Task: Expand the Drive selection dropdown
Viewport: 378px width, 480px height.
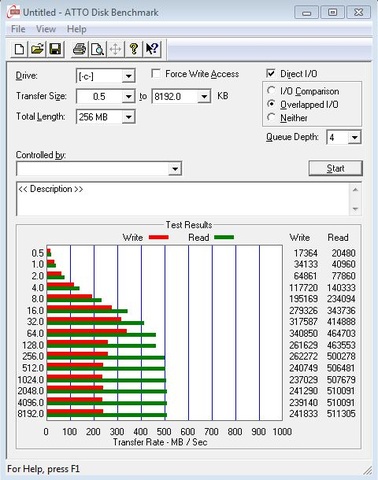Action: click(128, 76)
